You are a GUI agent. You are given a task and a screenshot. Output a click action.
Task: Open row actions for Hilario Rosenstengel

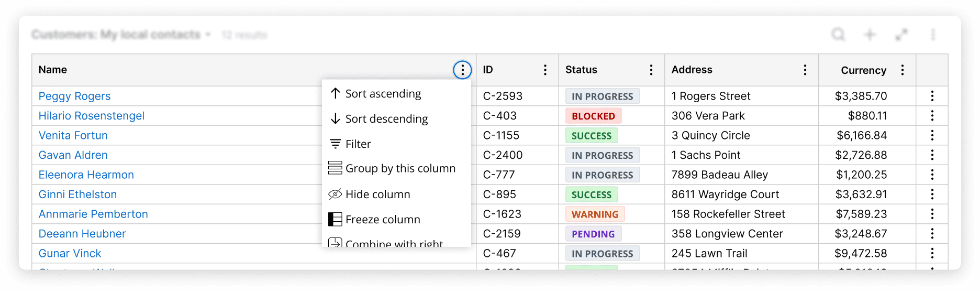click(932, 115)
